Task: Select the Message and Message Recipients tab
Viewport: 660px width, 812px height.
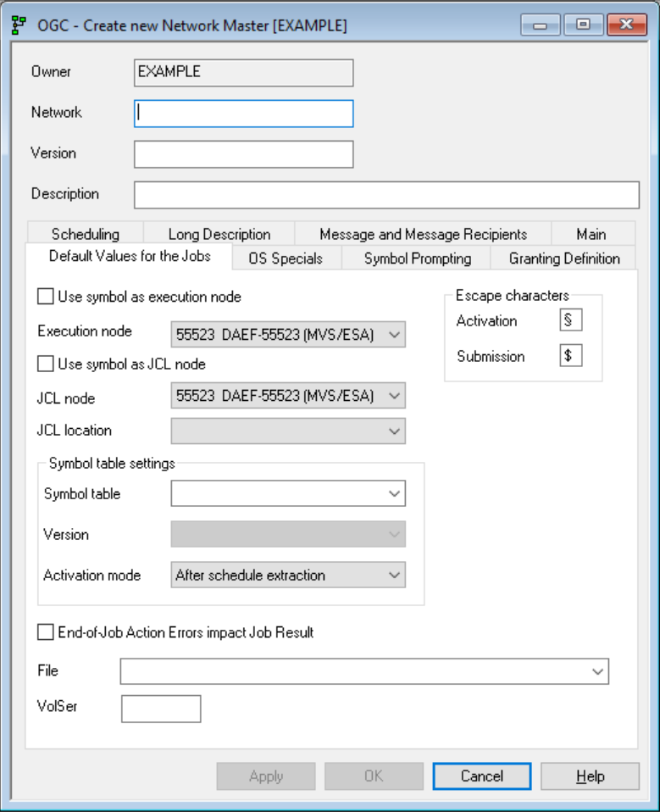Action: click(x=423, y=235)
